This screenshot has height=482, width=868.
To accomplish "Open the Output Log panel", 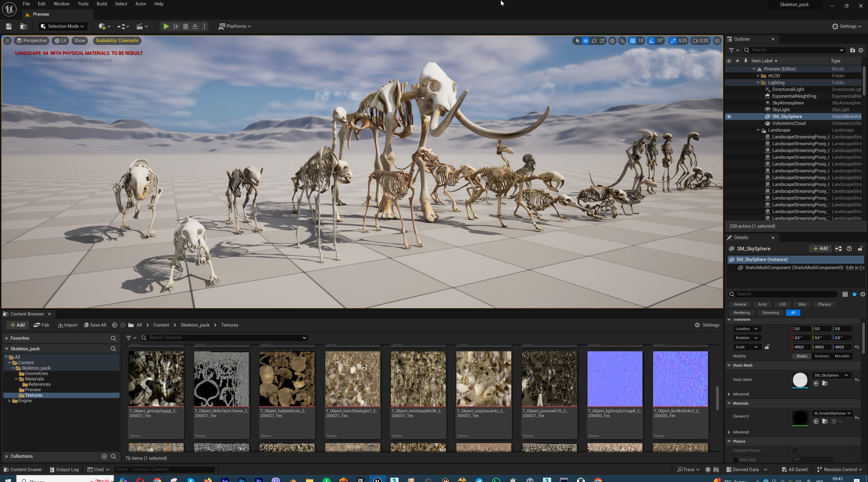I will click(x=64, y=470).
